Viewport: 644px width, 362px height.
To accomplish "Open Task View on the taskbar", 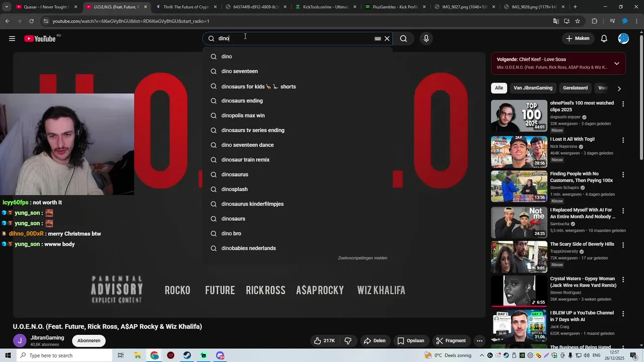I will click(121, 355).
